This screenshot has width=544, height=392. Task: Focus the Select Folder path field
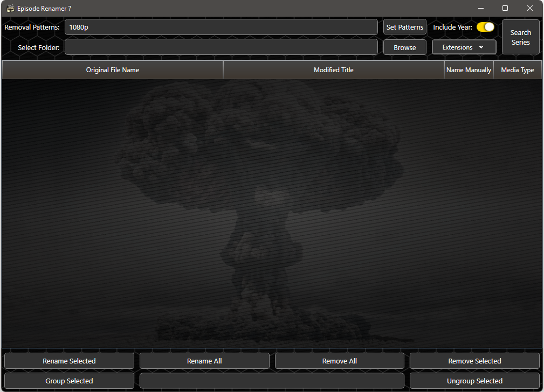click(x=221, y=47)
